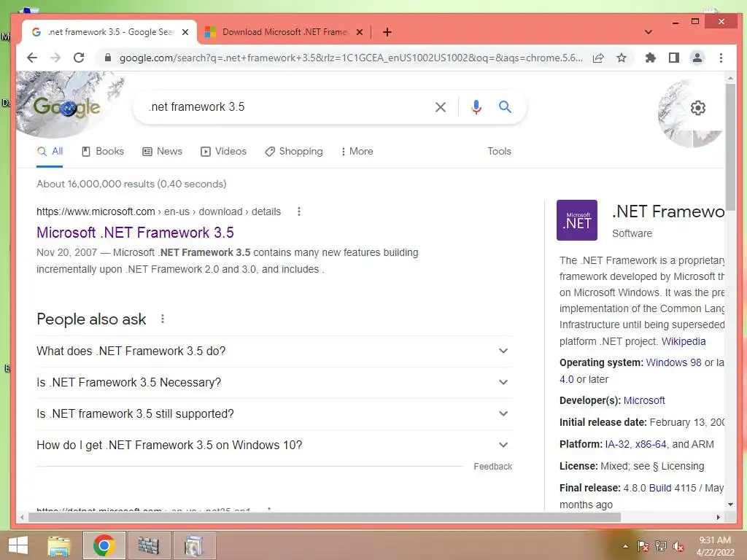Image resolution: width=747 pixels, height=560 pixels.
Task: Open options for the Microsoft.com result
Action: (298, 211)
